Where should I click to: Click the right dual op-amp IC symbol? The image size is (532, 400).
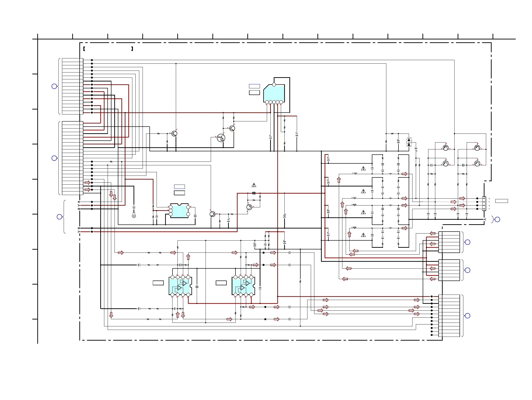[243, 286]
